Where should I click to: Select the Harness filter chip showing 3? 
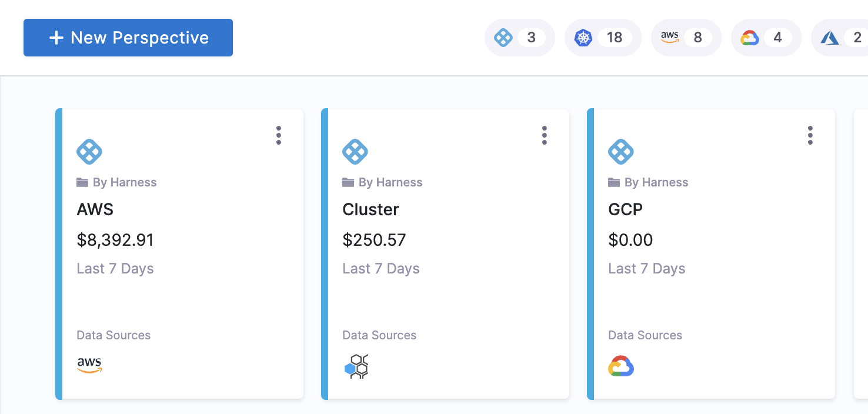tap(519, 38)
